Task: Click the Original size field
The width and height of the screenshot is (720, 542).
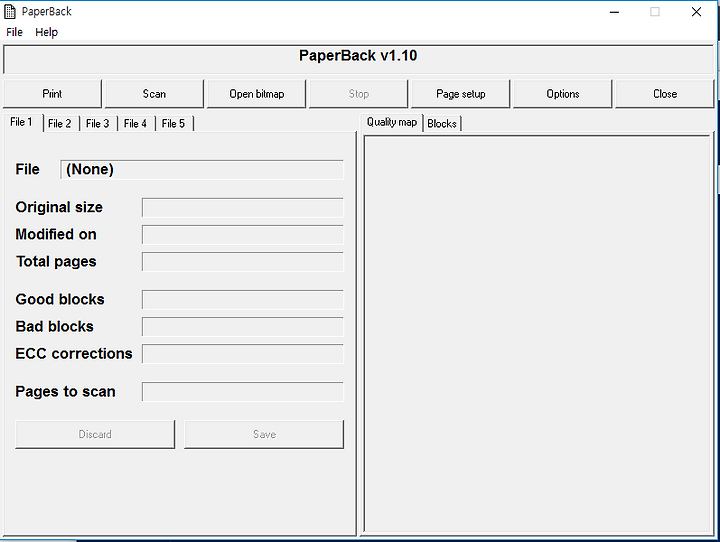Action: coord(242,208)
